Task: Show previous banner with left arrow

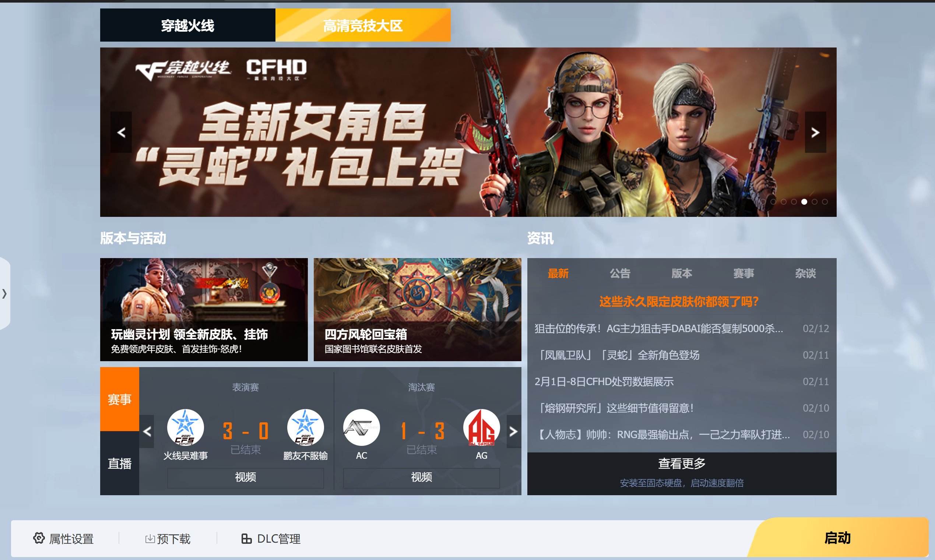Action: tap(121, 132)
